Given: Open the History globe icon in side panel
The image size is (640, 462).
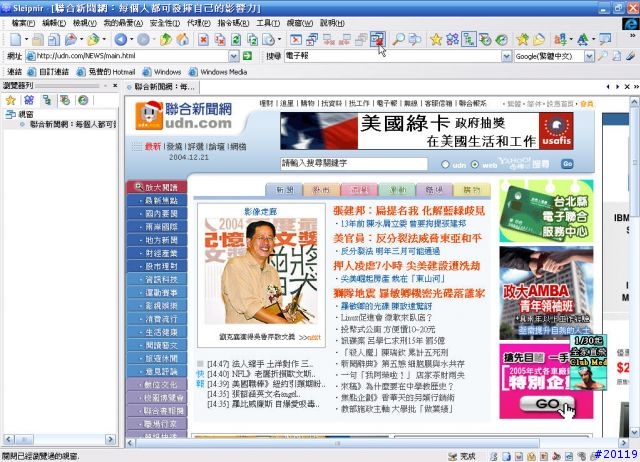Looking at the screenshot, I should tap(83, 100).
